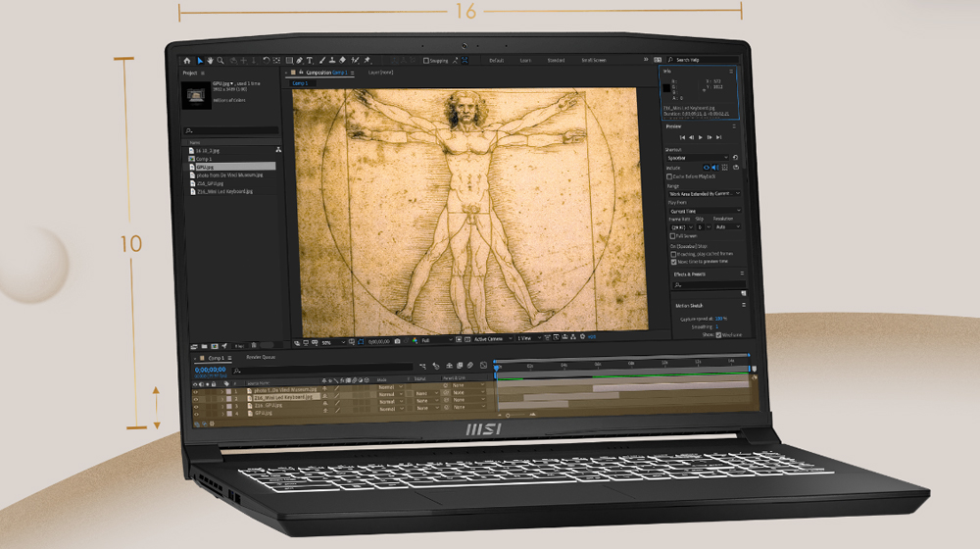Open the Shortcut Spacebar dropdown
Image resolution: width=980 pixels, height=549 pixels.
[697, 158]
